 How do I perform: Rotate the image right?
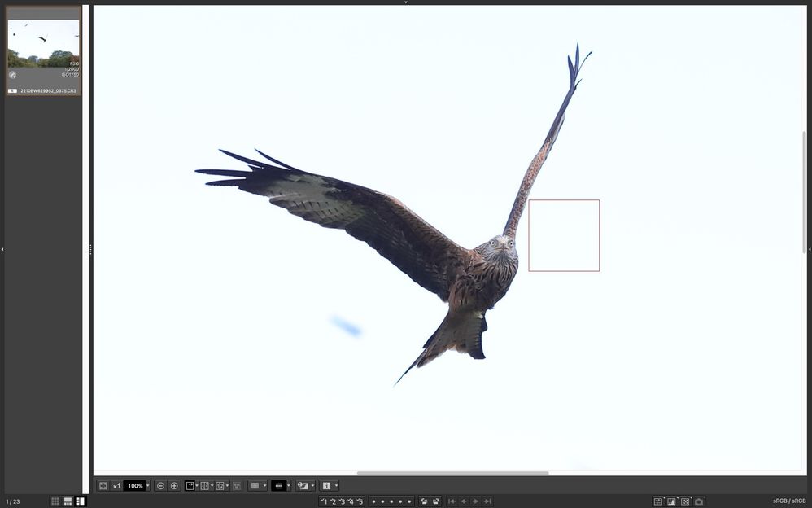pyautogui.click(x=436, y=501)
